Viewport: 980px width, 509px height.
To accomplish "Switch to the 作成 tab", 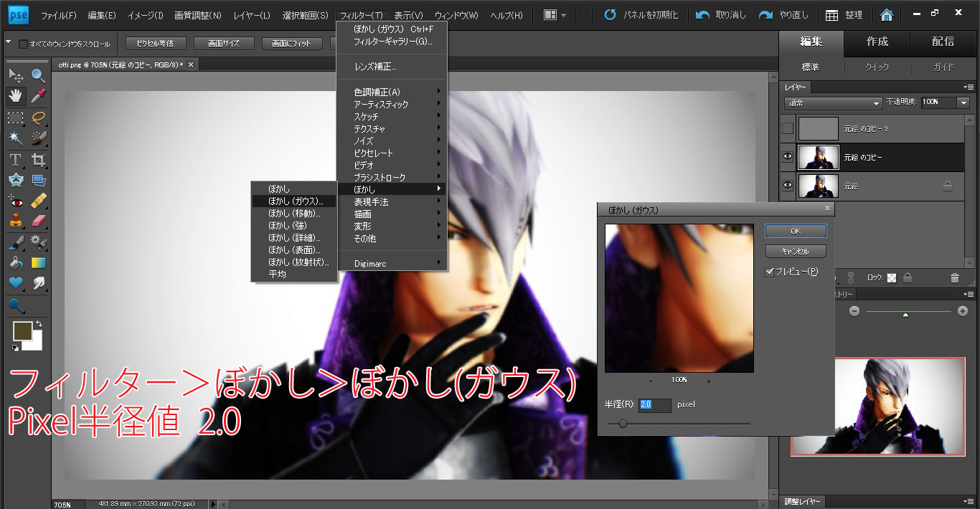I will point(877,42).
